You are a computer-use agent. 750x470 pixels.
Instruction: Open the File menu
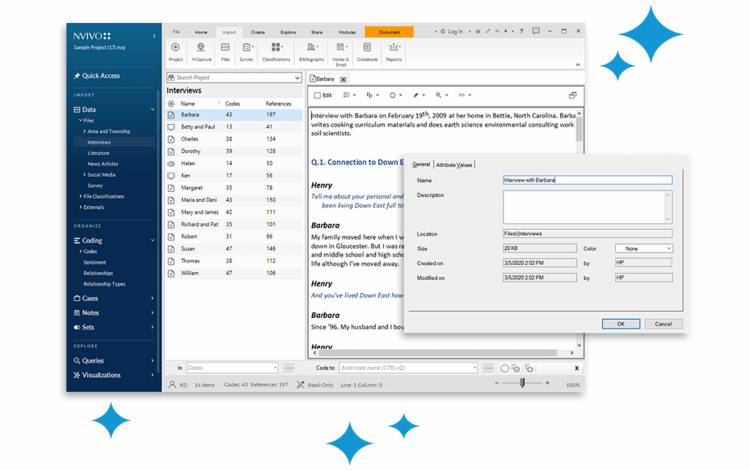(x=176, y=32)
